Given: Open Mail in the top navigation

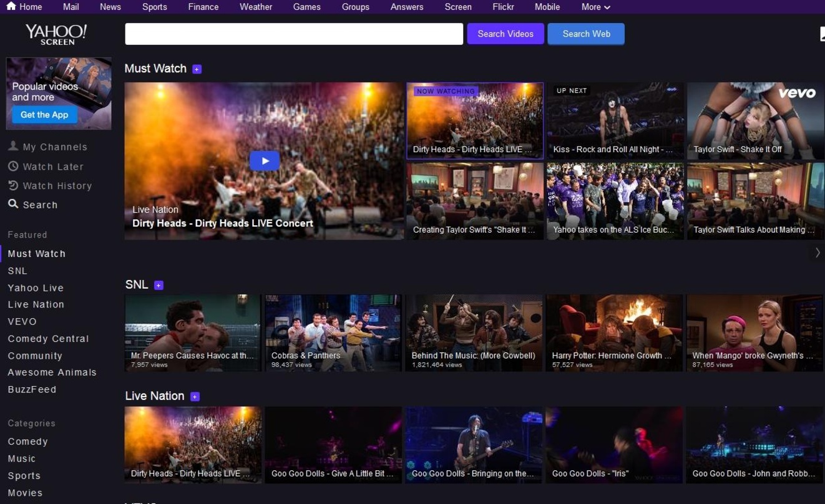Looking at the screenshot, I should (x=71, y=7).
